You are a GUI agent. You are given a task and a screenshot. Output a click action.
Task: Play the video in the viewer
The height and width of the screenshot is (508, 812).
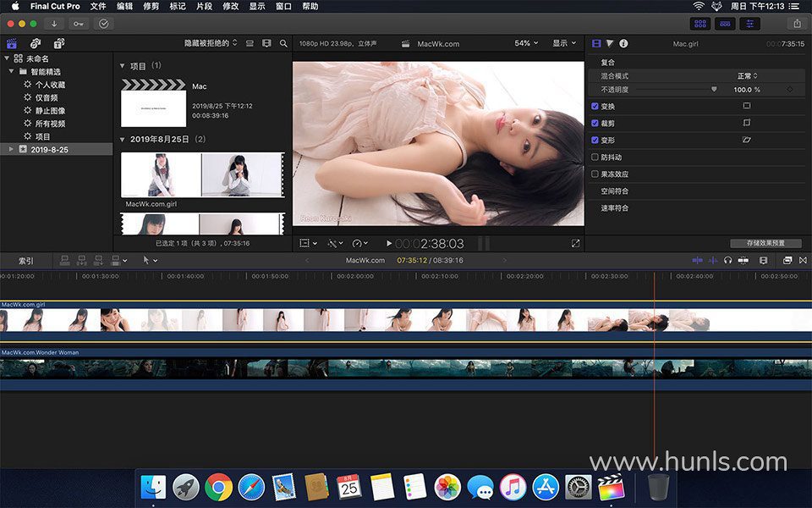(x=389, y=243)
